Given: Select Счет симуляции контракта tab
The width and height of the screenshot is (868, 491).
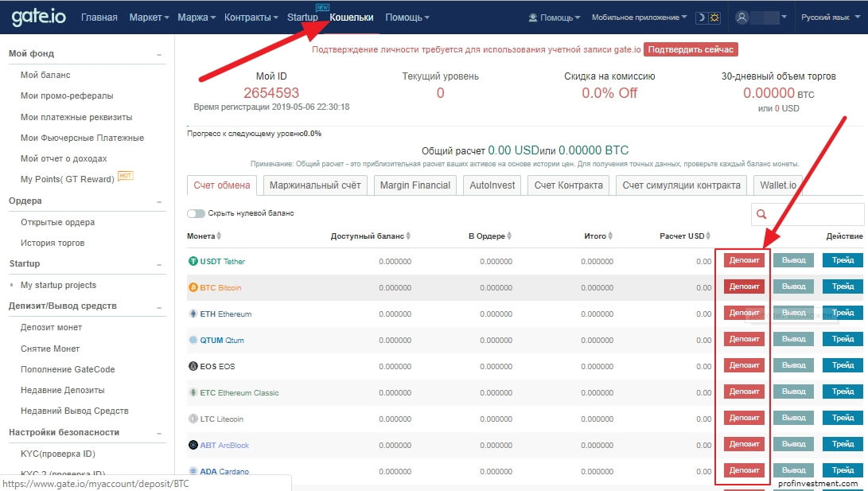Looking at the screenshot, I should click(x=682, y=185).
